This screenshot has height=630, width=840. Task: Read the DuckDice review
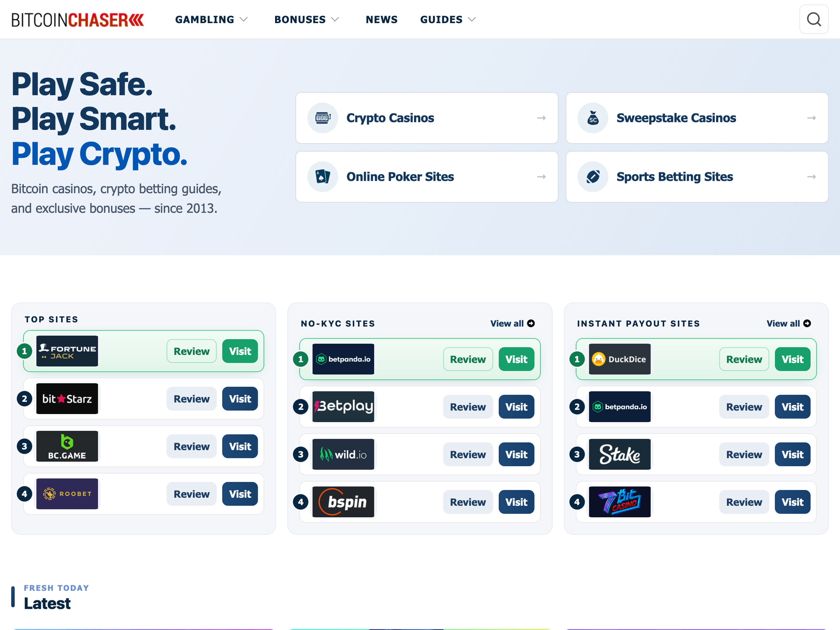tap(744, 359)
